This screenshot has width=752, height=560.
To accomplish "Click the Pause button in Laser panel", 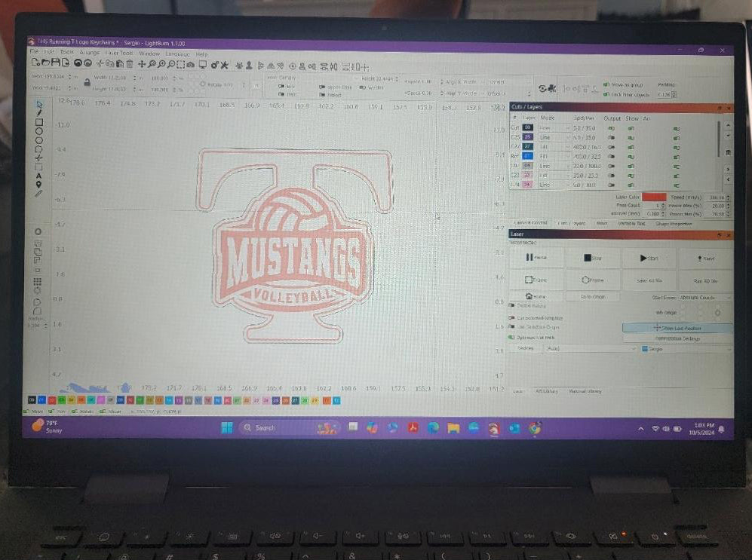I will [x=536, y=257].
